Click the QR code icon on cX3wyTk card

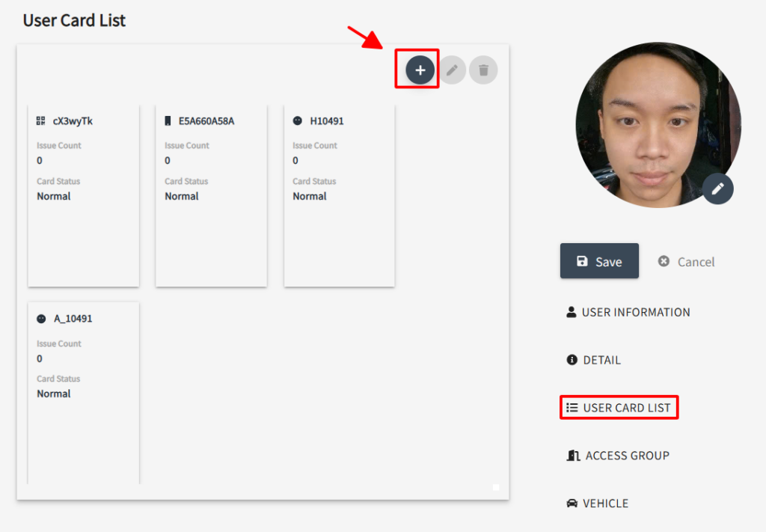tap(41, 120)
